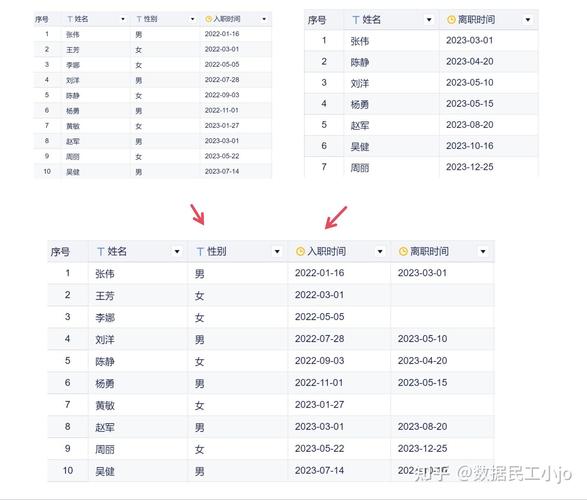Click T icon beside 性别 in top-left table

(139, 19)
